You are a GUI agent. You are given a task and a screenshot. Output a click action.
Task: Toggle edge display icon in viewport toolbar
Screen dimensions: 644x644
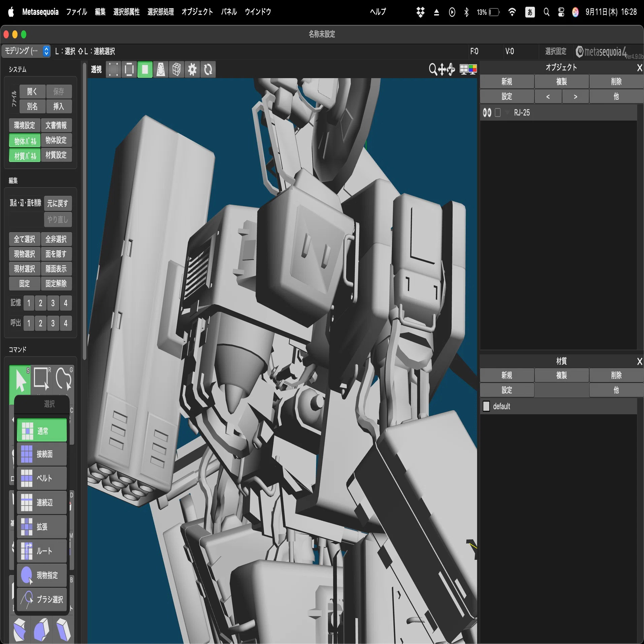(x=129, y=70)
